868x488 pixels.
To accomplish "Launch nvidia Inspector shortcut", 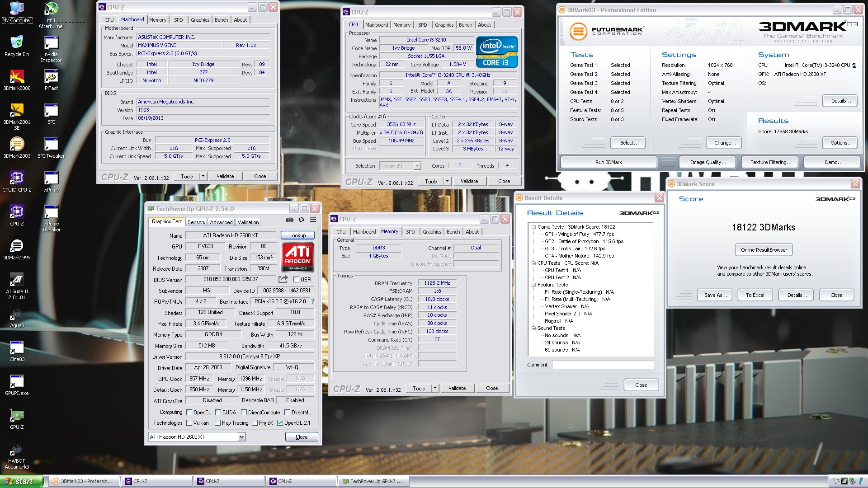I will [51, 49].
